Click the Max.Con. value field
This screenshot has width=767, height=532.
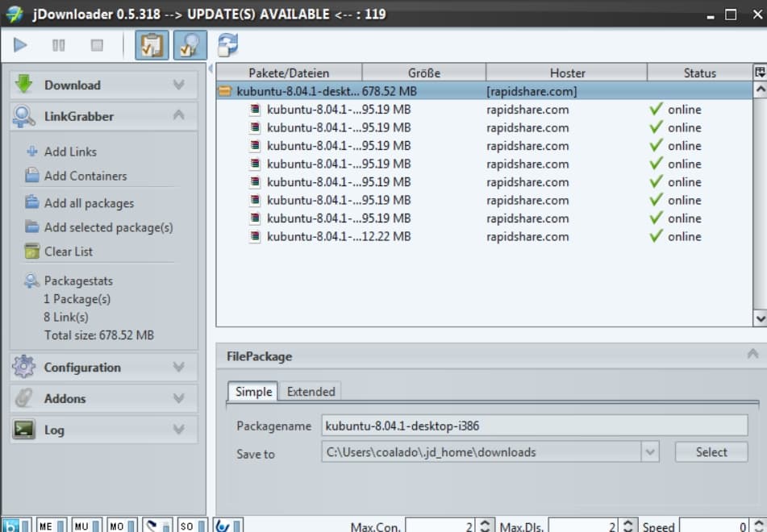click(x=440, y=526)
